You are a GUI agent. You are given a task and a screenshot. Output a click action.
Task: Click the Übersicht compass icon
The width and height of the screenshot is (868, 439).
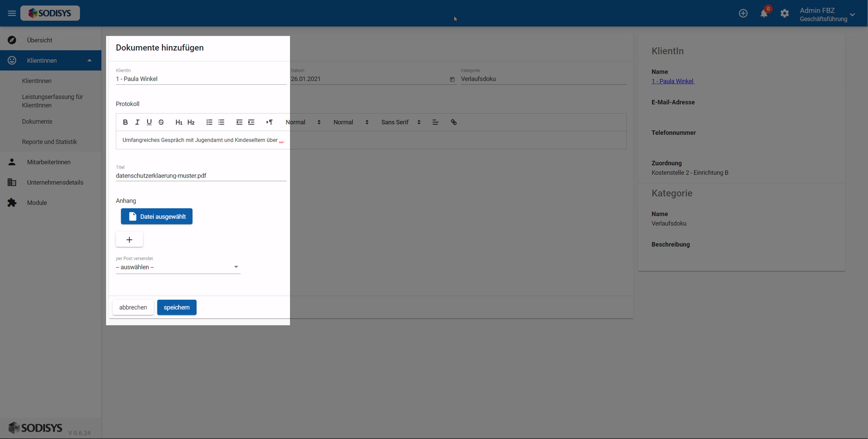pyautogui.click(x=12, y=40)
